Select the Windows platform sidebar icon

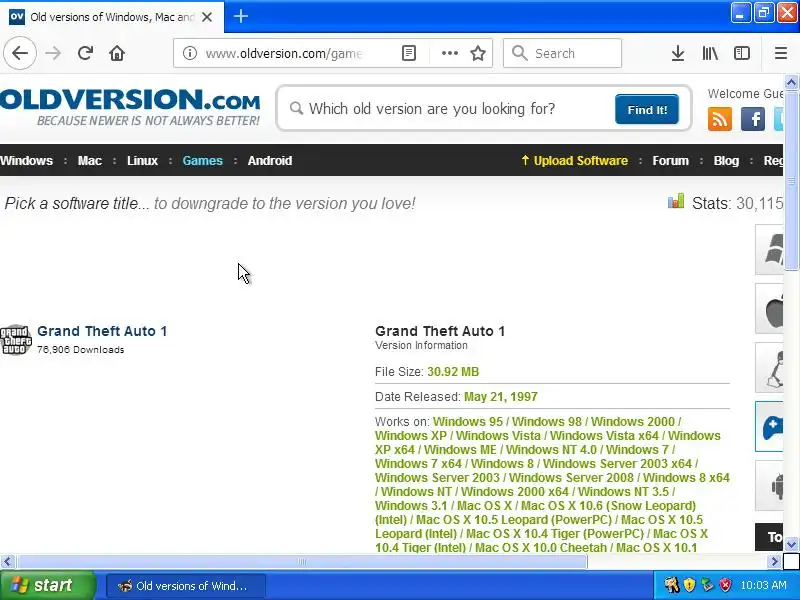tap(769, 249)
